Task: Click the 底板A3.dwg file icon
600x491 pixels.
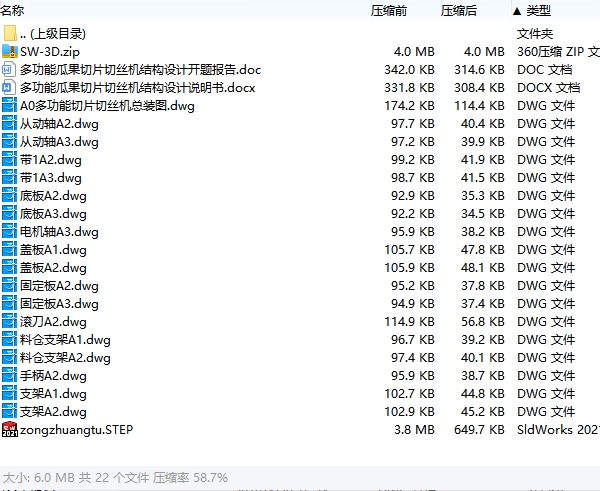Action: pyautogui.click(x=10, y=213)
